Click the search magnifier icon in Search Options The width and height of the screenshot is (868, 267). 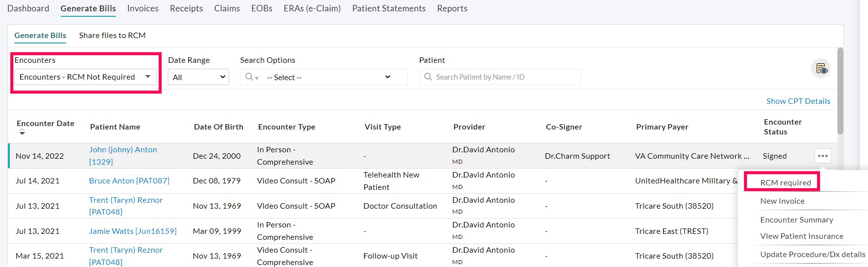250,77
